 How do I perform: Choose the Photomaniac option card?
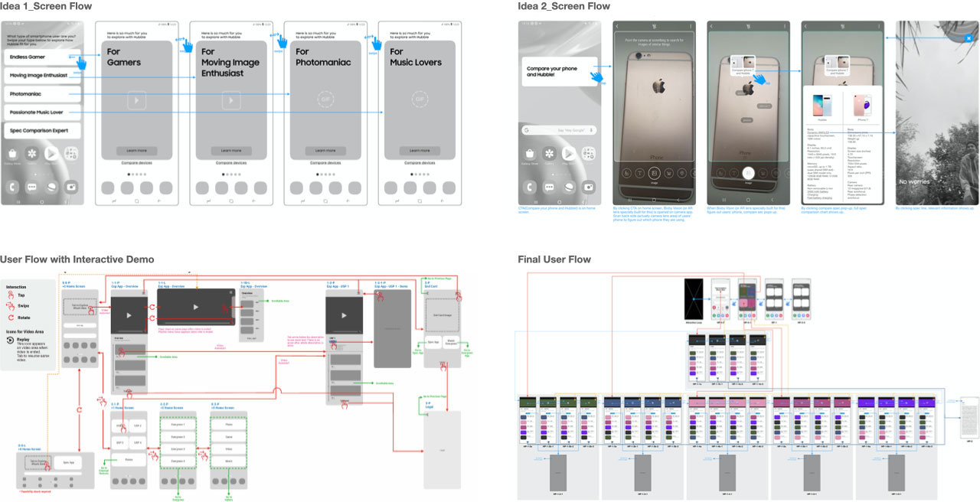pyautogui.click(x=41, y=94)
